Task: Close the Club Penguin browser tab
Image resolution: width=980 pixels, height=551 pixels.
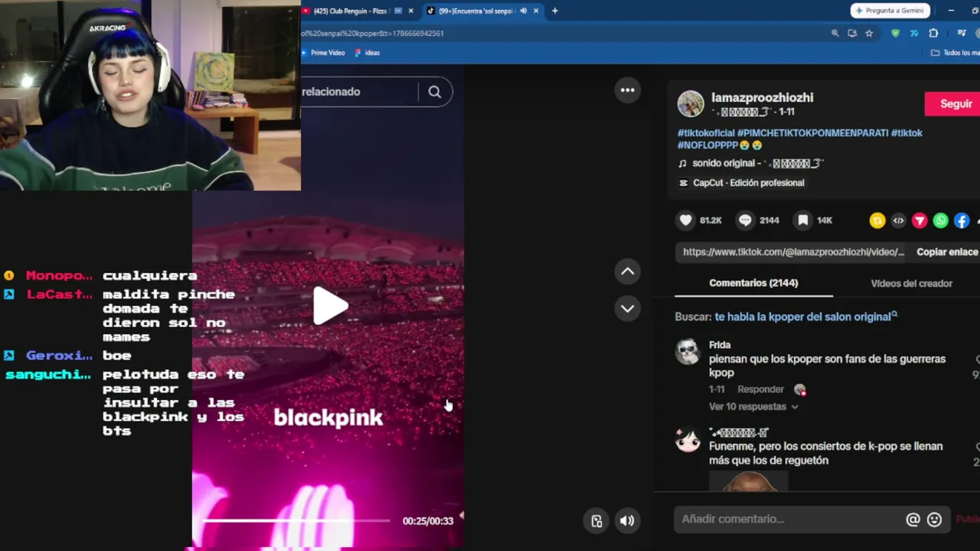Action: [x=411, y=11]
